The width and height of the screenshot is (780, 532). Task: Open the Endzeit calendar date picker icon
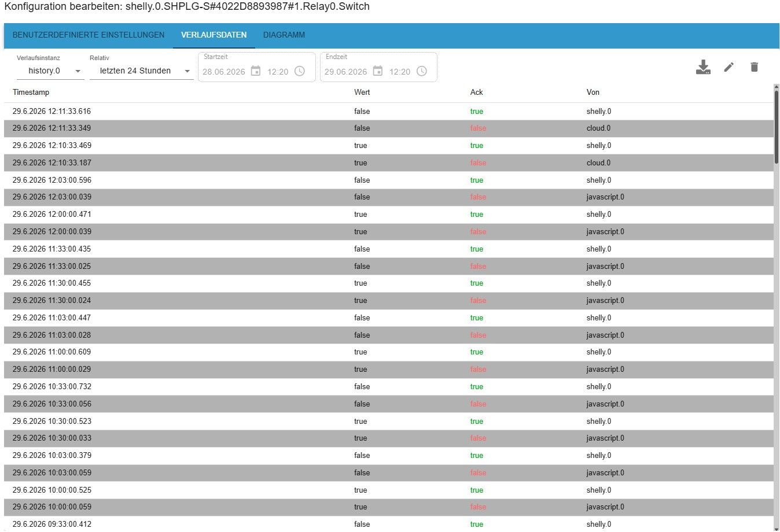pos(378,71)
